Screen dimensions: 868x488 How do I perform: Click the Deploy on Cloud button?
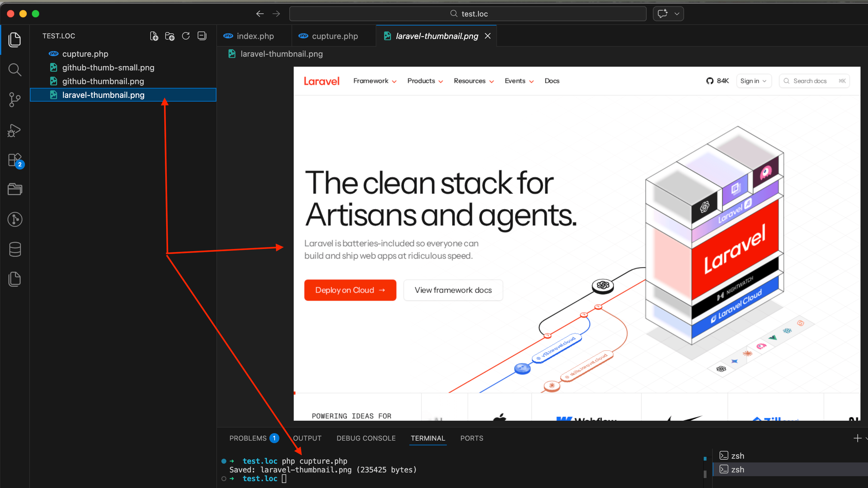[x=350, y=290]
